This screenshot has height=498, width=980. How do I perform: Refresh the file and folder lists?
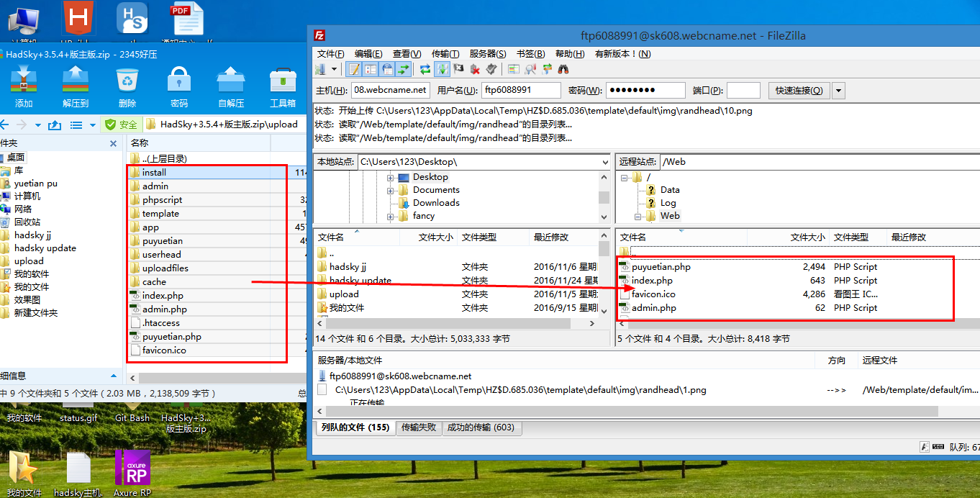tap(426, 69)
